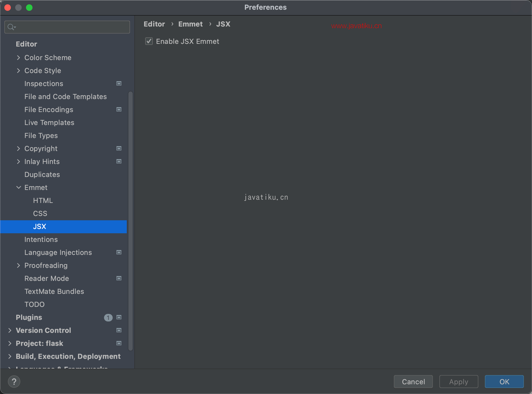Click the project-level icon beside Language Injections
The width and height of the screenshot is (532, 394).
click(x=119, y=252)
